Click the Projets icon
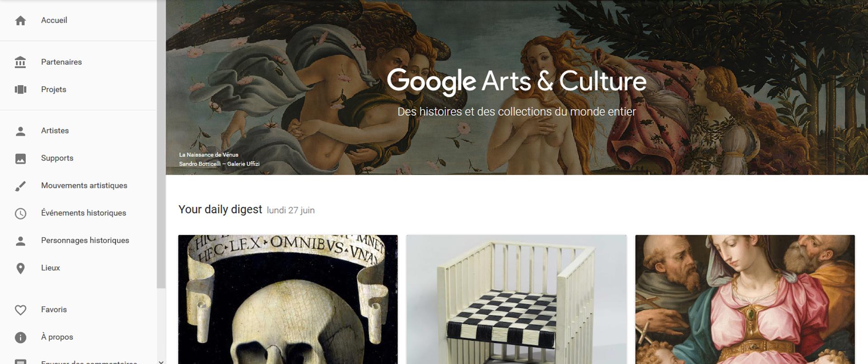 pyautogui.click(x=20, y=90)
